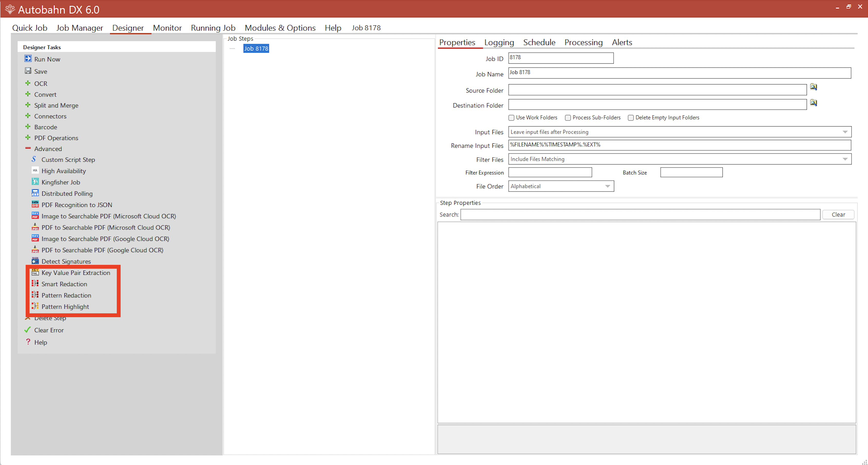868x465 pixels.
Task: Switch to the Schedule tab
Action: tap(539, 42)
